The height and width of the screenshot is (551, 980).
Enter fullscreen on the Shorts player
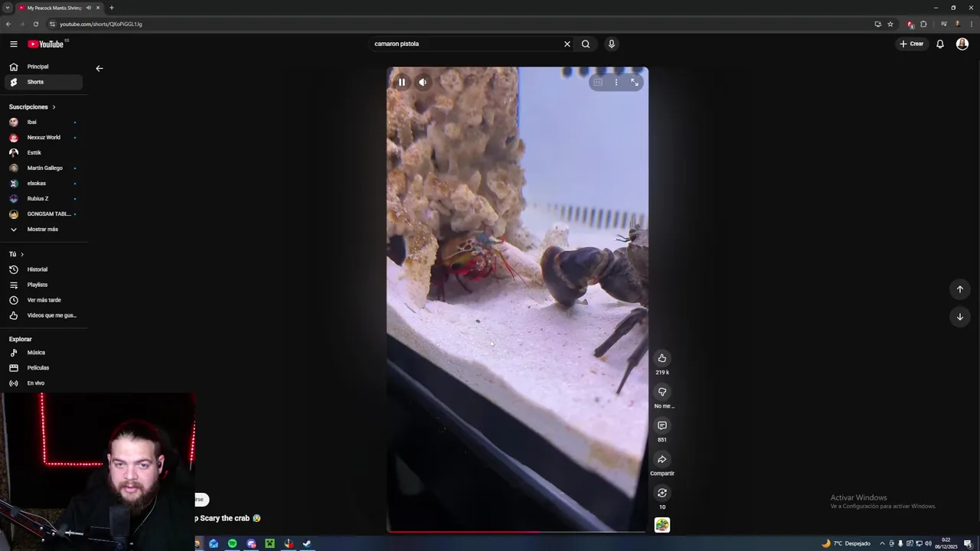coord(635,82)
